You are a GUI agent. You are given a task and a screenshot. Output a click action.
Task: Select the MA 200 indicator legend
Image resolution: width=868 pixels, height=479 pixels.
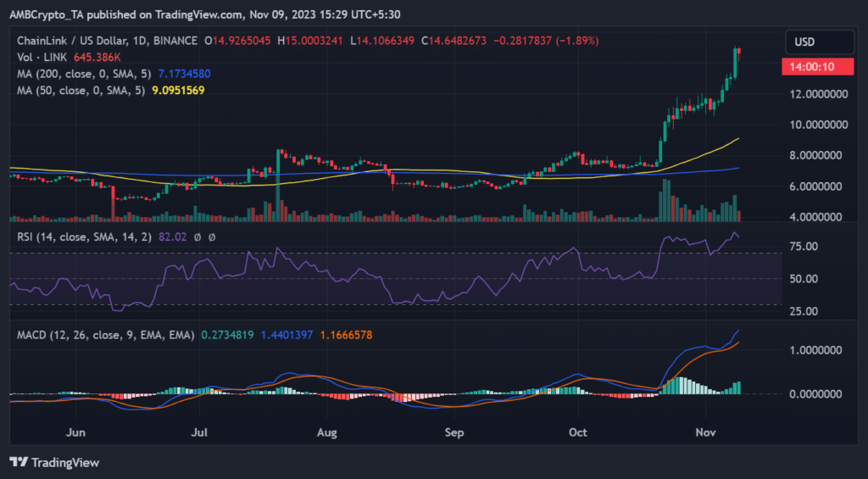tap(72, 73)
